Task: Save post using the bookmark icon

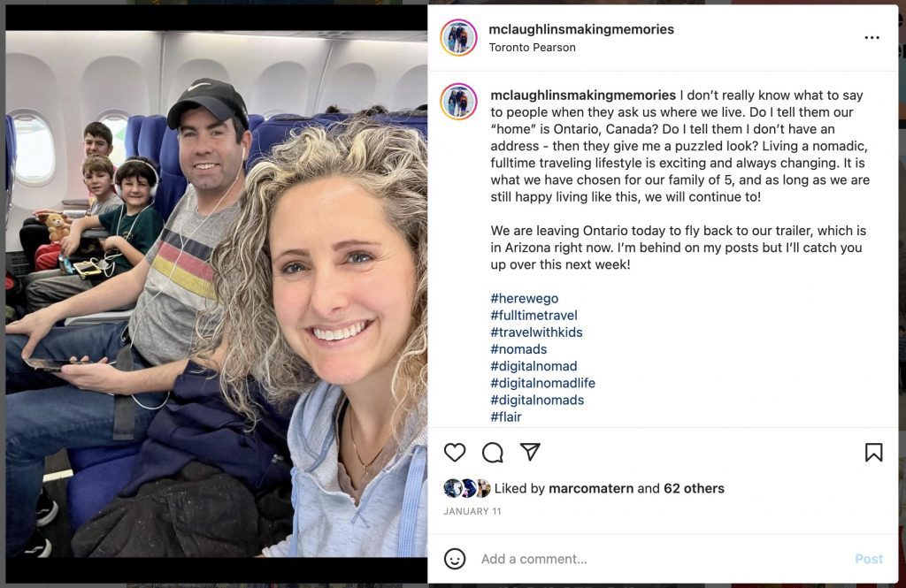Action: coord(873,452)
